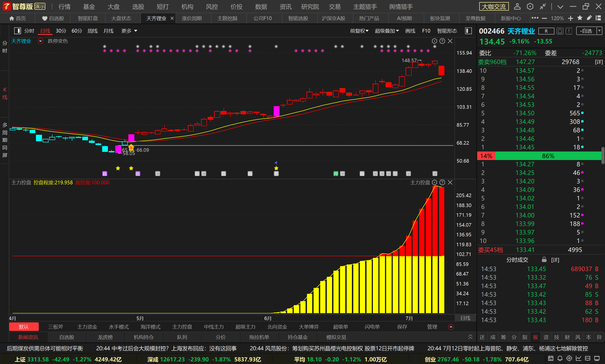Click the green 押 event marker on chart
This screenshot has height=364, width=605.
(x=336, y=174)
